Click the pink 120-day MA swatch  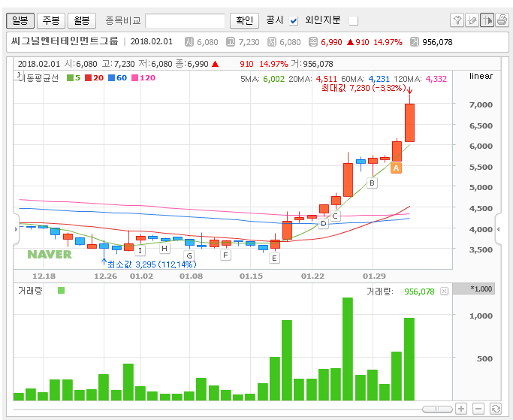(x=134, y=78)
